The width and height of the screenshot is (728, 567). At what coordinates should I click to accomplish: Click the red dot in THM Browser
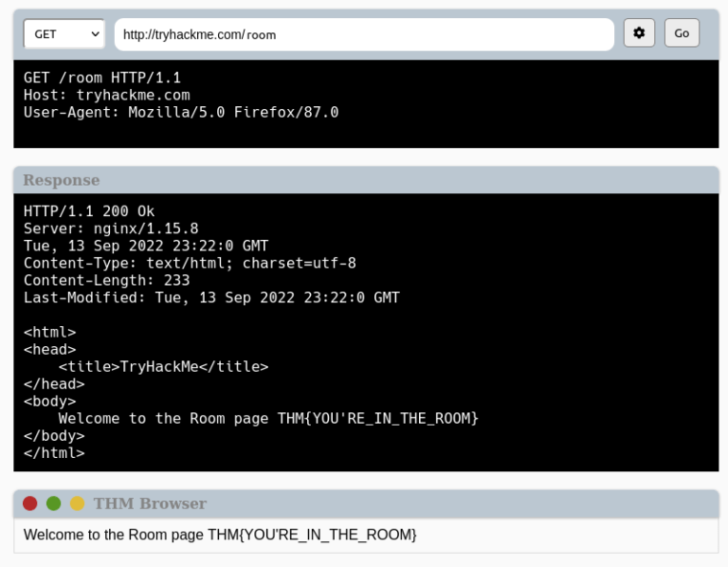tap(30, 503)
